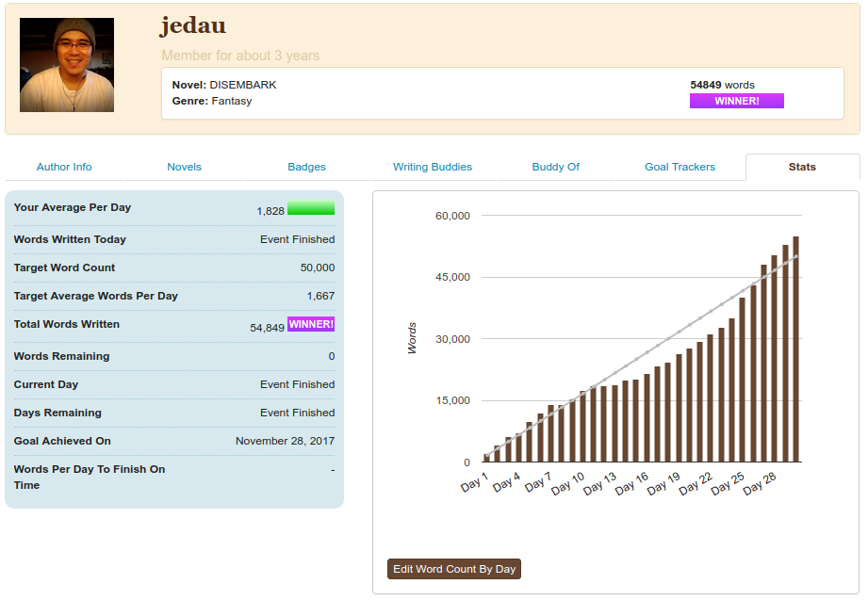Click the WINNER! badge under 54849 words

point(737,101)
